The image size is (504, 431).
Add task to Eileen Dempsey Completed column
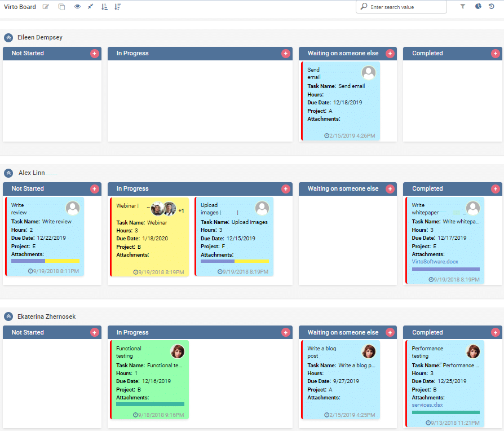[x=496, y=54]
